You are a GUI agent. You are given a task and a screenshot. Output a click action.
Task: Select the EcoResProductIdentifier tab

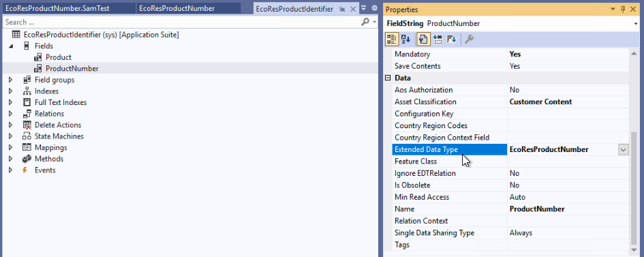[294, 9]
